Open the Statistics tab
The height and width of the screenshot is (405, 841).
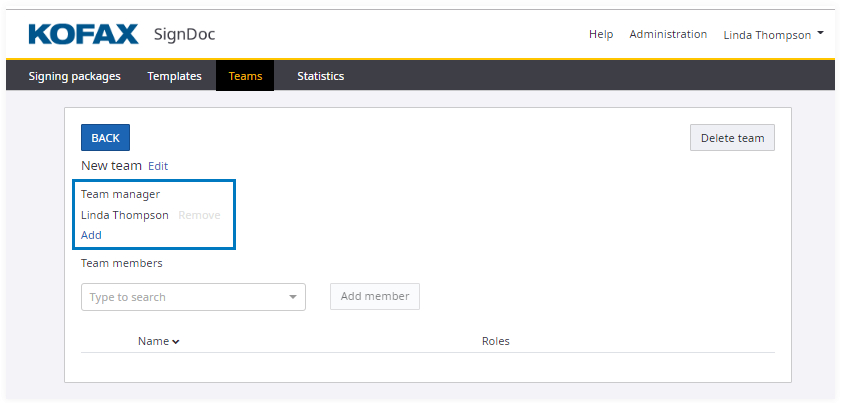(320, 76)
